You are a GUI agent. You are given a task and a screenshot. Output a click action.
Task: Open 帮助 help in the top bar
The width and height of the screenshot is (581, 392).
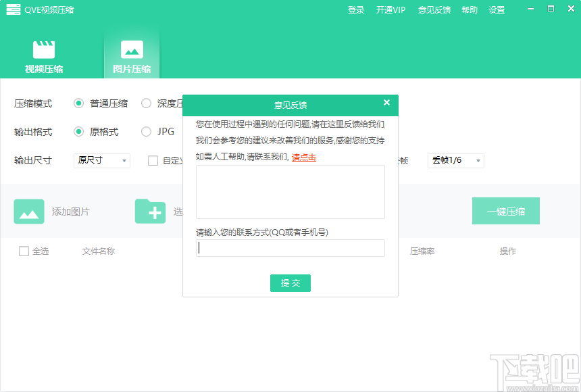click(x=469, y=9)
